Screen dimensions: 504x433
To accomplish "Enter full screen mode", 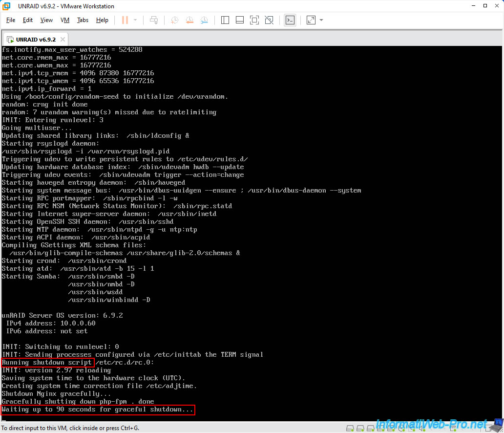I will pyautogui.click(x=254, y=20).
